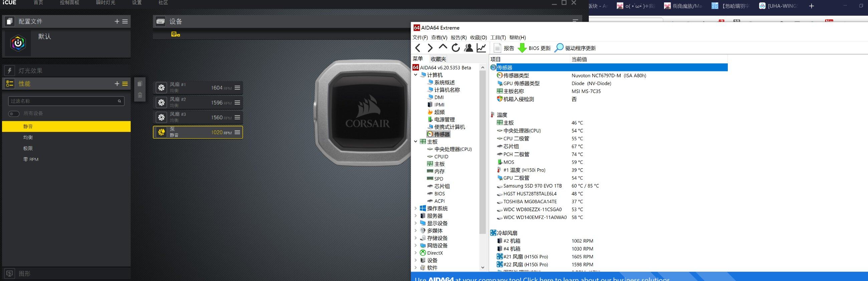
Task: Click 驱动程序更新 driver update button
Action: 575,48
